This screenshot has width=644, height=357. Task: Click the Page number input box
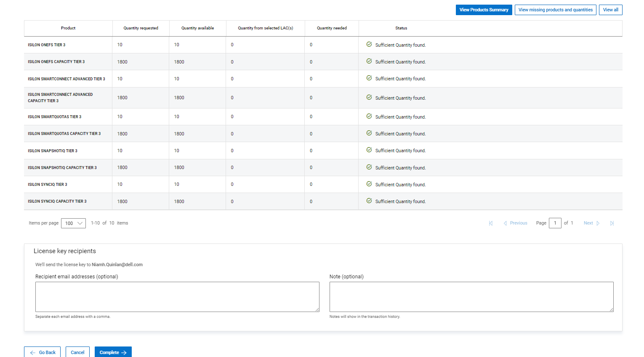pos(555,223)
